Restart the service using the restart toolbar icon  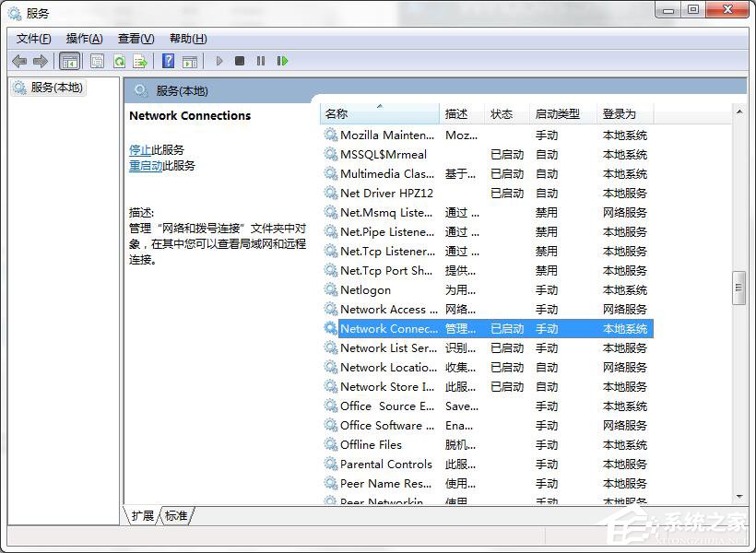coord(283,61)
